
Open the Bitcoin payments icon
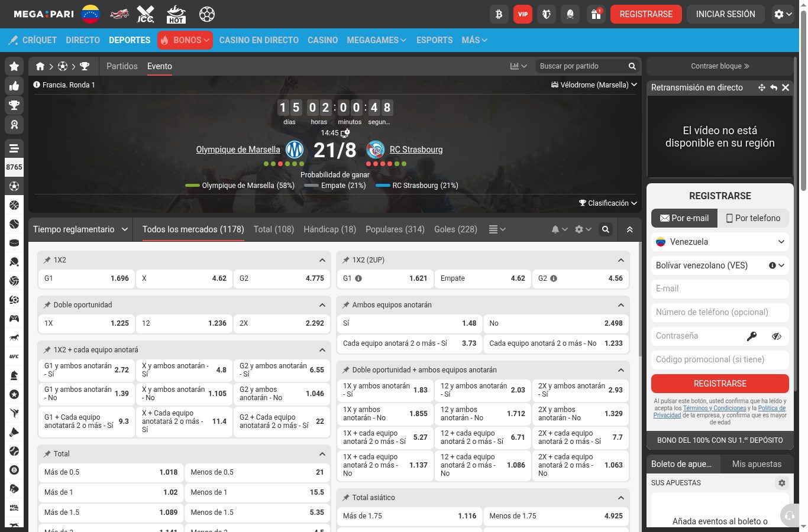point(499,14)
